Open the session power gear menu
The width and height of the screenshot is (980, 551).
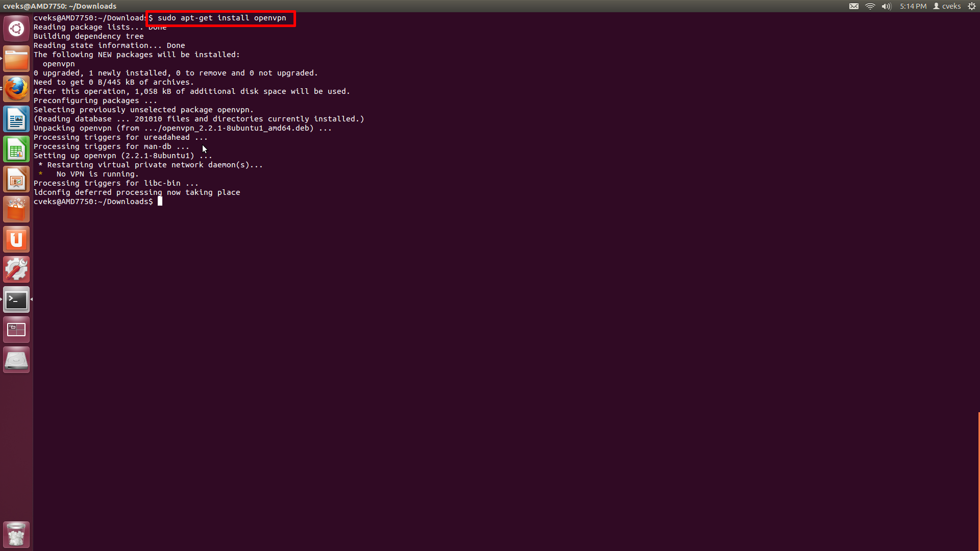pos(972,6)
